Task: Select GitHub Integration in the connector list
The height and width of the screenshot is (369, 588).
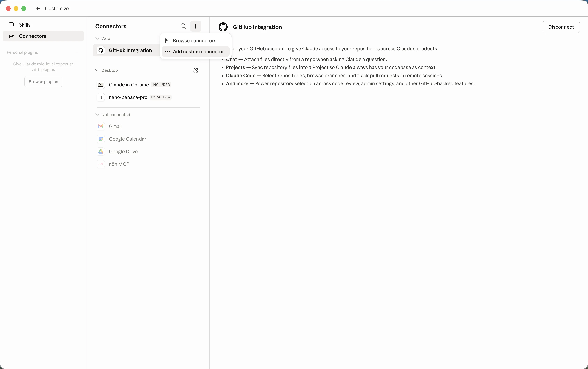Action: (126, 51)
